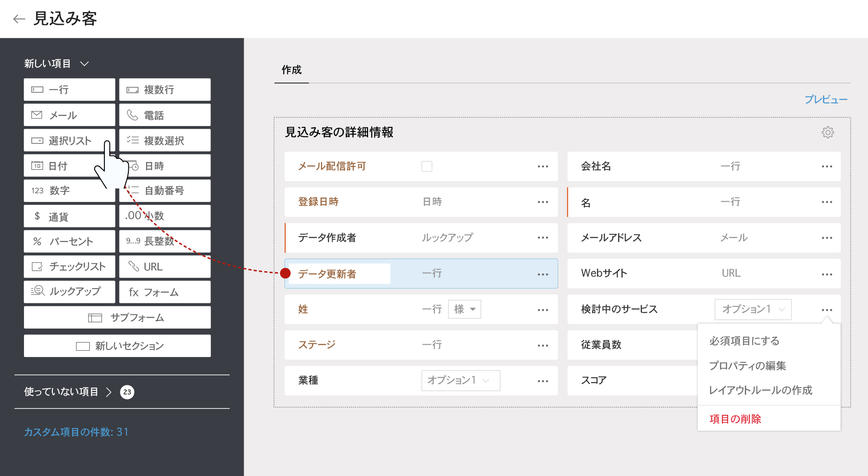Select the サブフォーム field type
The height and width of the screenshot is (476, 868).
click(117, 317)
